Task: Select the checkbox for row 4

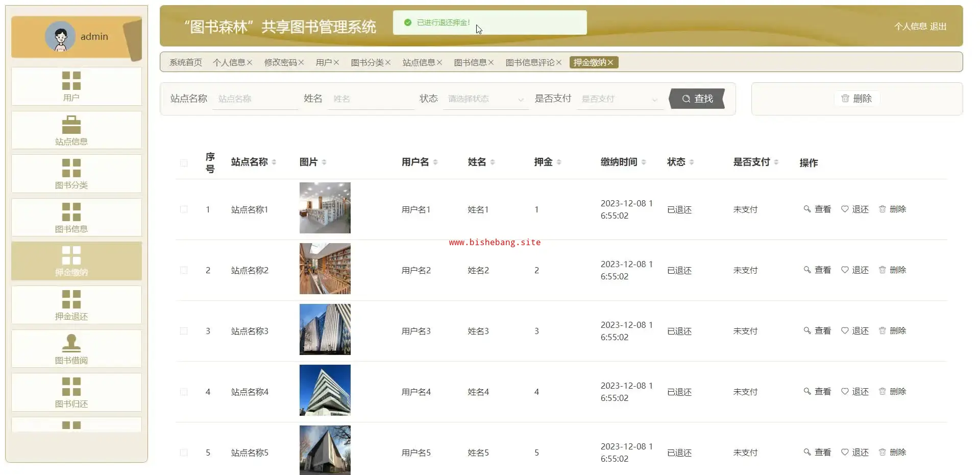Action: tap(184, 392)
